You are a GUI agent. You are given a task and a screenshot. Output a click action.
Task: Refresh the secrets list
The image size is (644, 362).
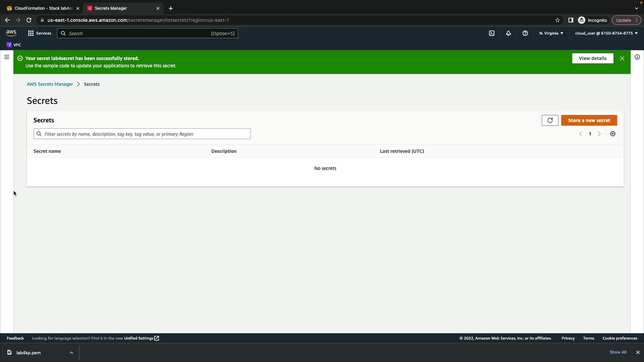tap(550, 120)
